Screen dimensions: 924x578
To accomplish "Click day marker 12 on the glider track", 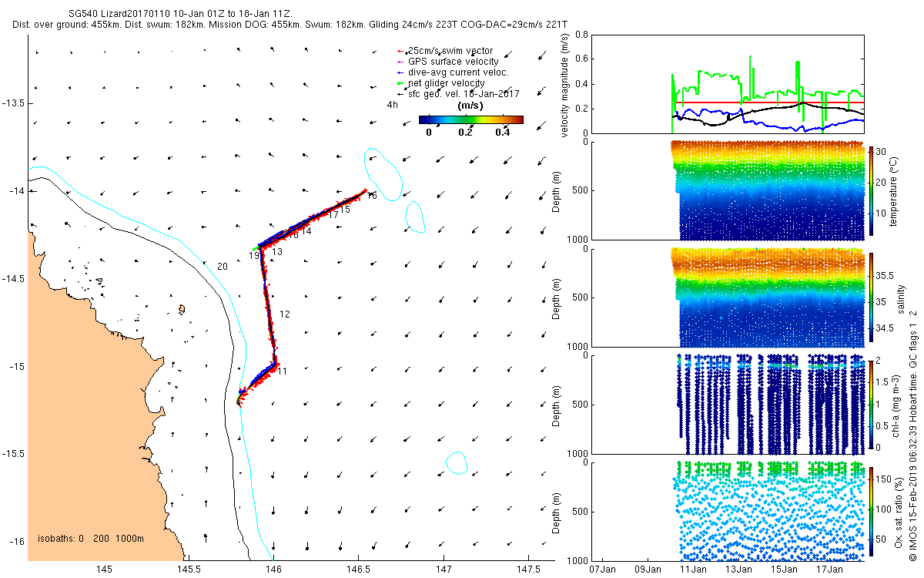I will [284, 314].
